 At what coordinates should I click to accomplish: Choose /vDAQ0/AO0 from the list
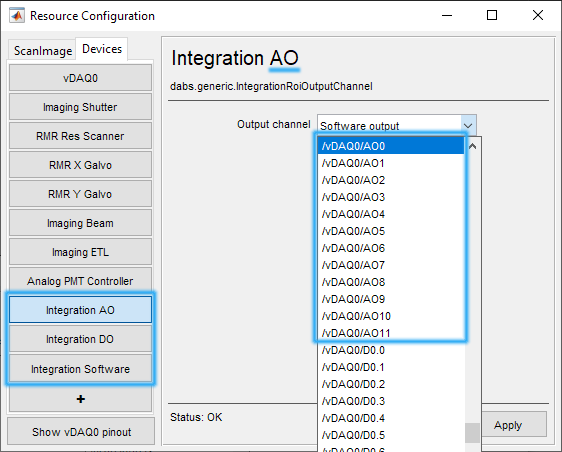[x=391, y=146]
